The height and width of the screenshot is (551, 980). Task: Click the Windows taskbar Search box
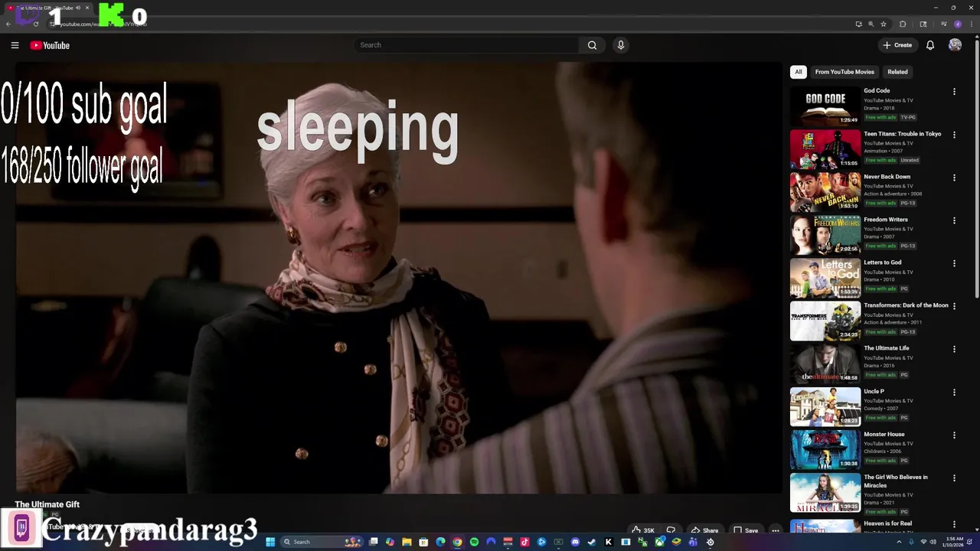pos(322,542)
